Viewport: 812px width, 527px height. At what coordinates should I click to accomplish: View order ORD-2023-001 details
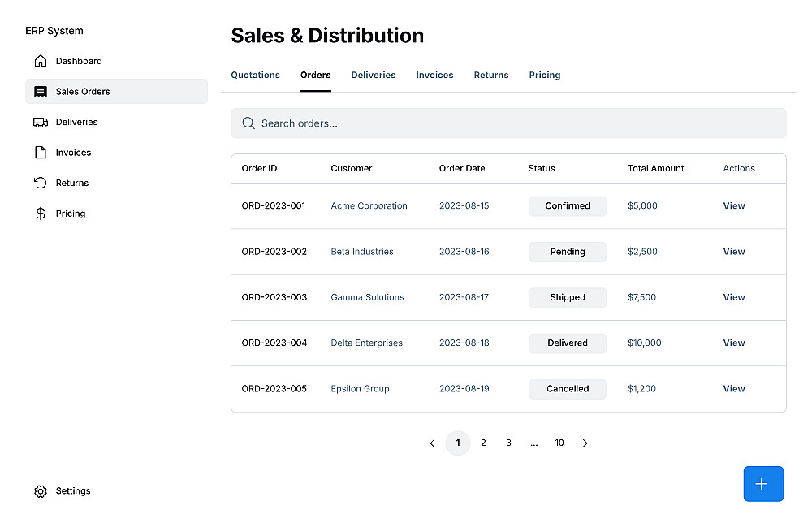[x=733, y=206]
